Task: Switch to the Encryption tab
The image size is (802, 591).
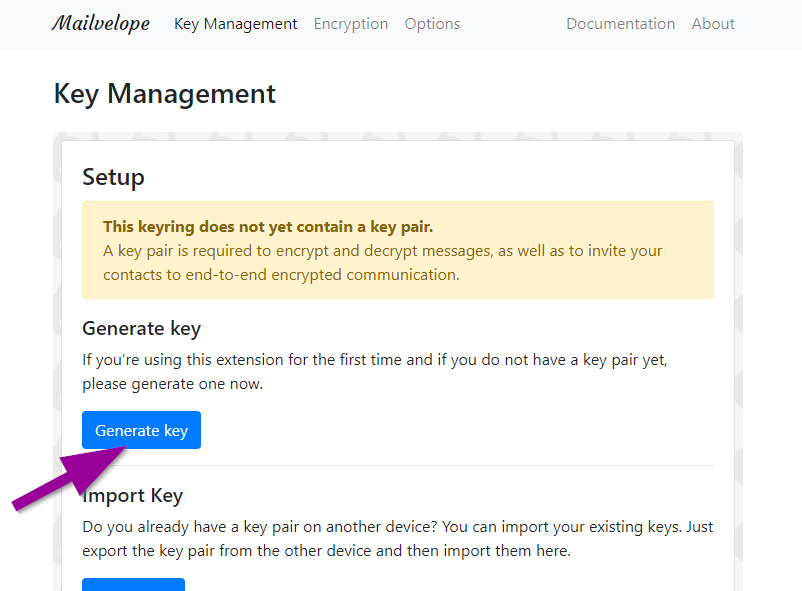Action: coord(350,23)
